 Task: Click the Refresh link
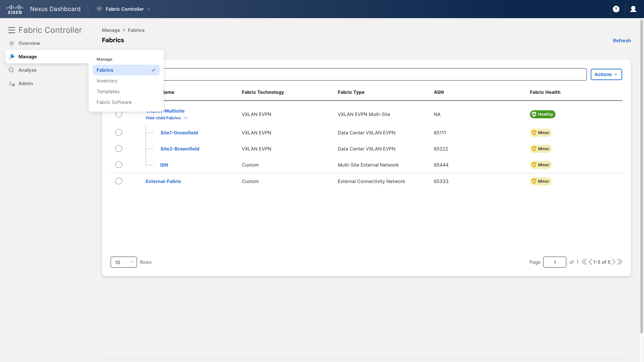click(x=622, y=41)
